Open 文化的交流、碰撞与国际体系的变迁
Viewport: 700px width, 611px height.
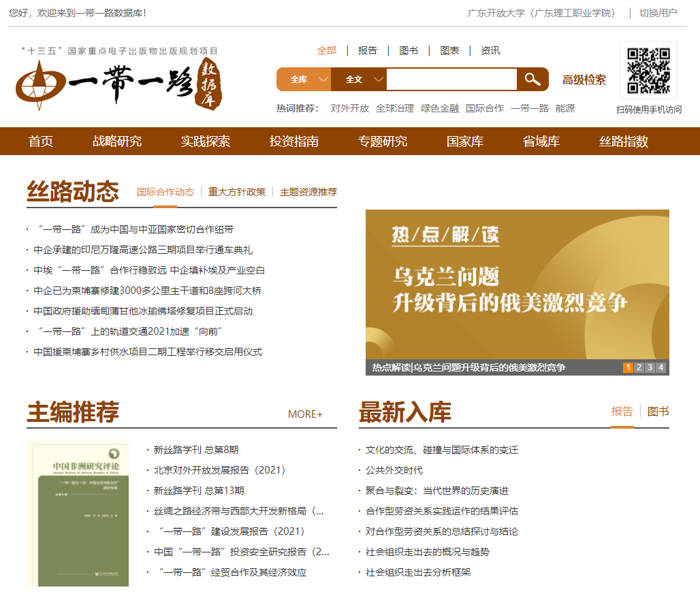[x=441, y=450]
